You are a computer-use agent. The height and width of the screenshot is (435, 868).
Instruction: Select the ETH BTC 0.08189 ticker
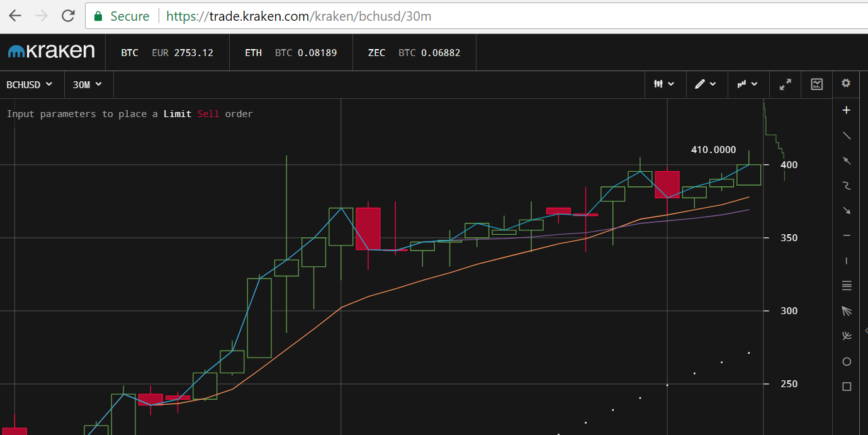click(x=291, y=53)
